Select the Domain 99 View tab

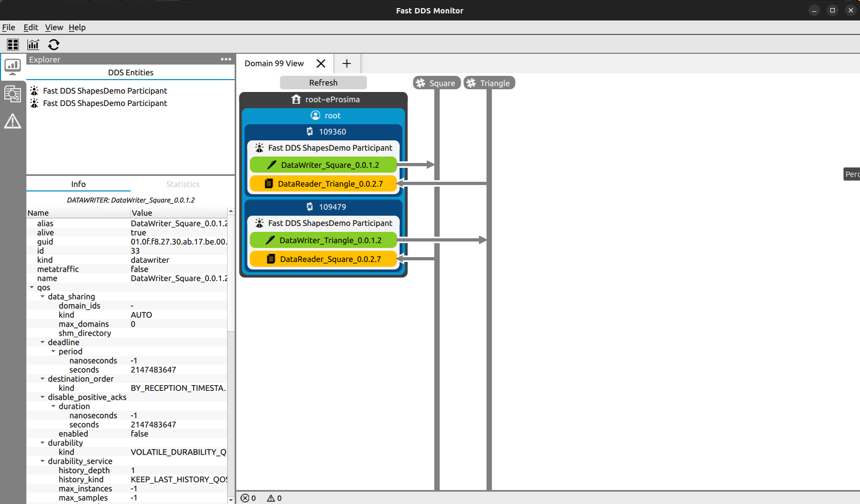(x=274, y=63)
